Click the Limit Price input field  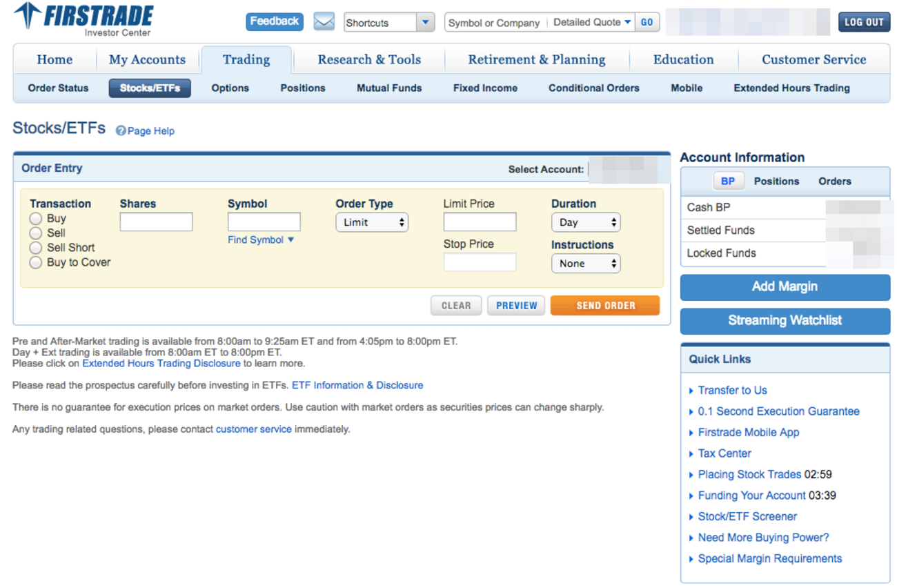click(480, 222)
